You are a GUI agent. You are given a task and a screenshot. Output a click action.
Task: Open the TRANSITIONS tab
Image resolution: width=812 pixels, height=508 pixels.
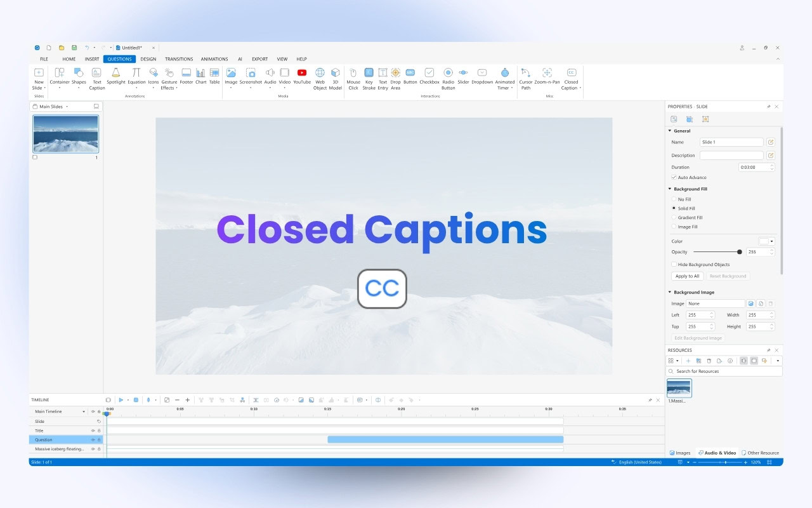pos(179,59)
